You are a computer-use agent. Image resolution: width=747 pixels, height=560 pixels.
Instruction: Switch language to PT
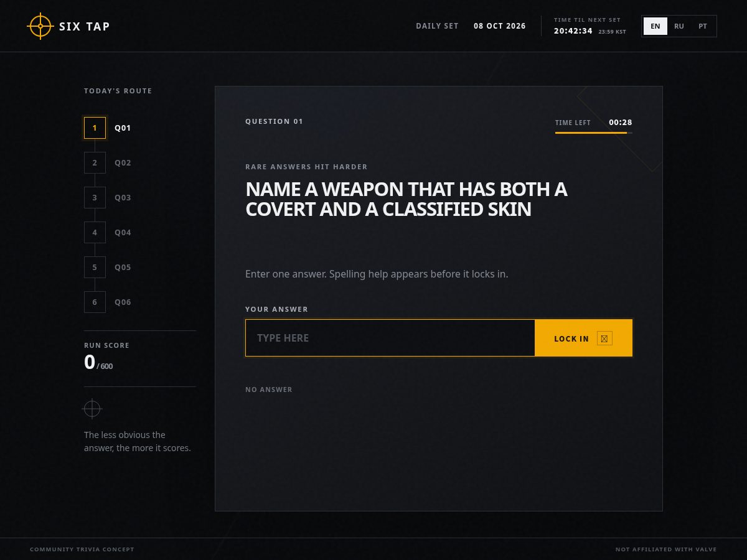[703, 26]
